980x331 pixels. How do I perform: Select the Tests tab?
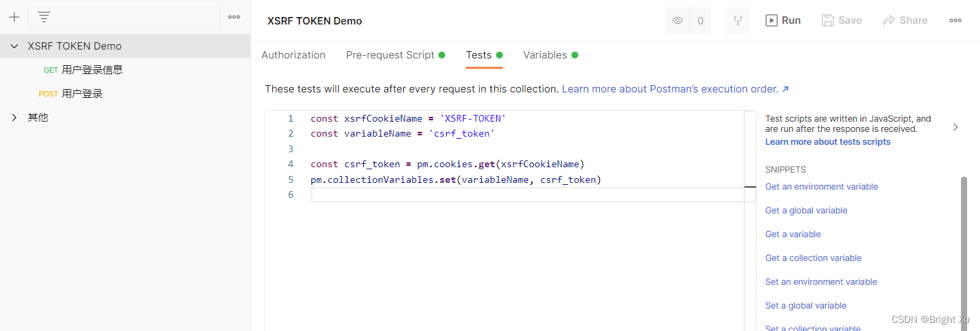pos(484,55)
